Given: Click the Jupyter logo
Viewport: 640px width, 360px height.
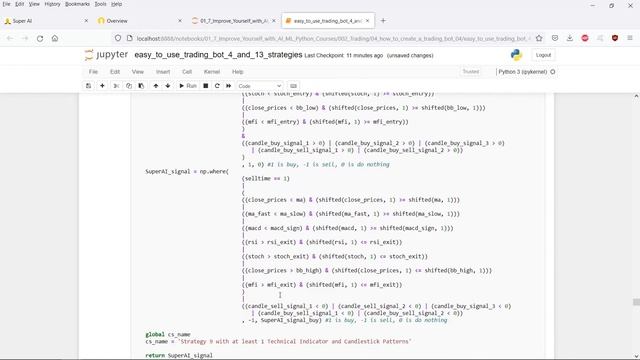Looking at the screenshot, I should pos(106,55).
